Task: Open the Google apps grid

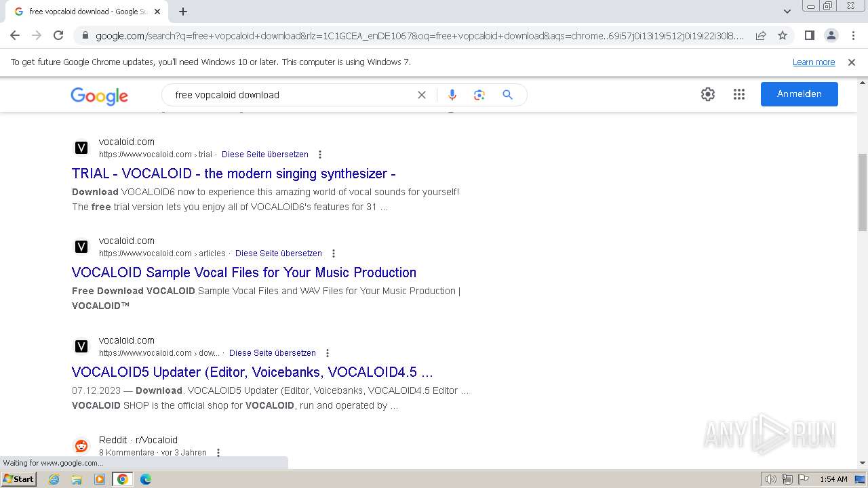Action: click(x=739, y=94)
